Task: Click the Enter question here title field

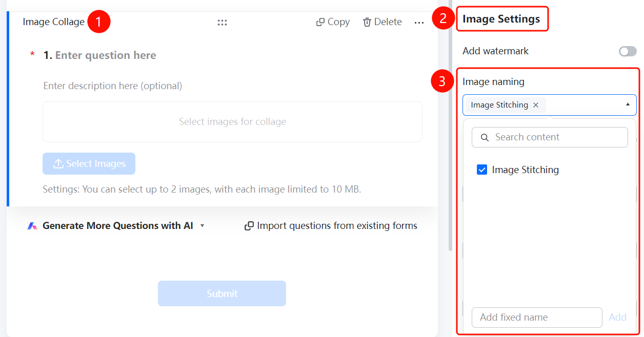Action: [106, 55]
